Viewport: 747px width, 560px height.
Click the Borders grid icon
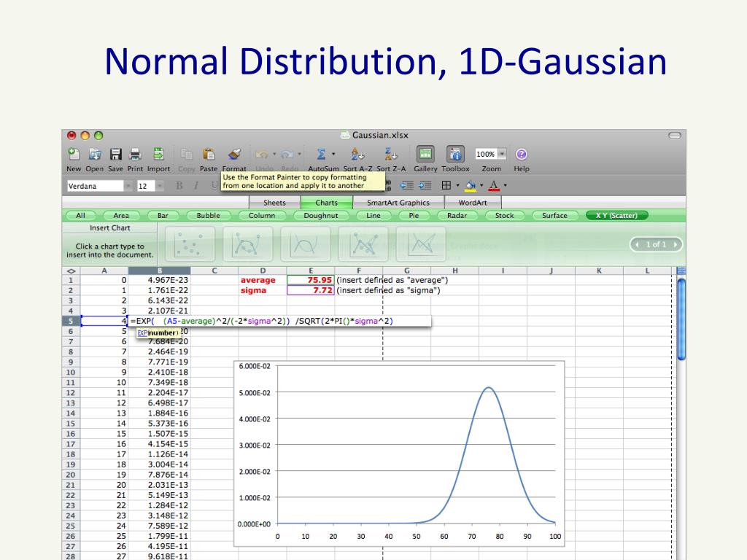(x=446, y=185)
